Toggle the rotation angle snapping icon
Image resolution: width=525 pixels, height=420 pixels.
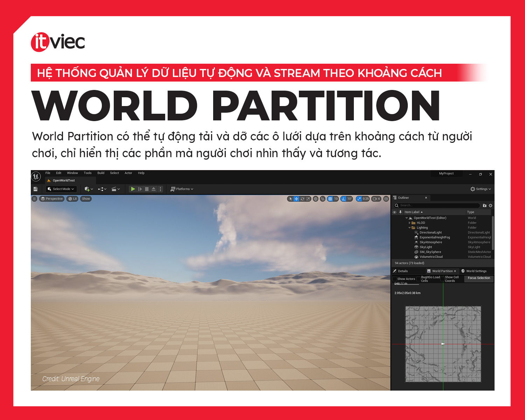click(343, 199)
